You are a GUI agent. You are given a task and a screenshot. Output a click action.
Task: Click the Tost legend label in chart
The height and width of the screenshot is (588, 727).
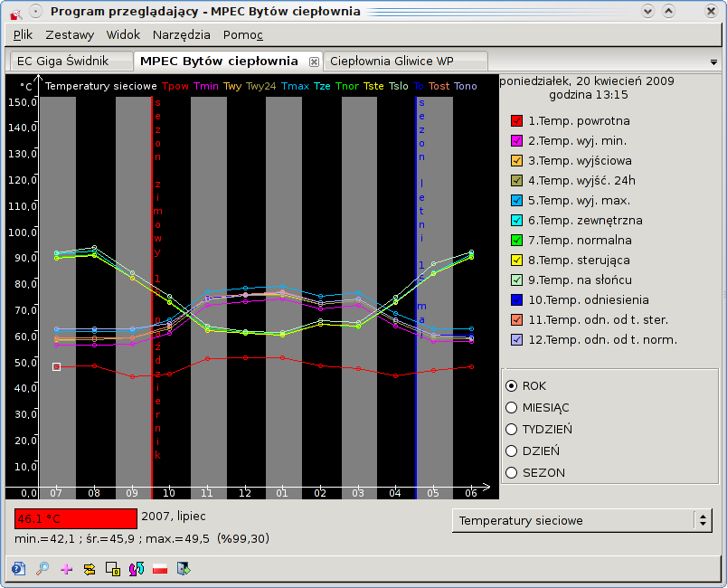439,86
